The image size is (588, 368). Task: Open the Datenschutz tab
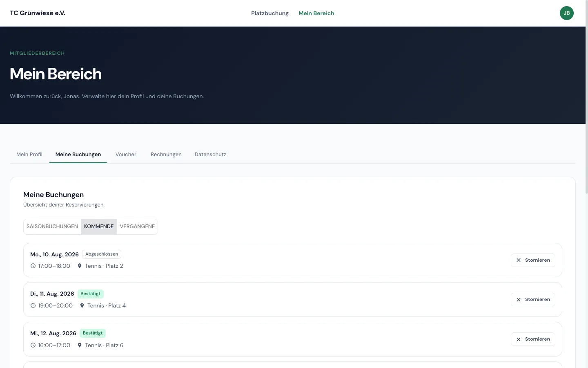click(210, 154)
